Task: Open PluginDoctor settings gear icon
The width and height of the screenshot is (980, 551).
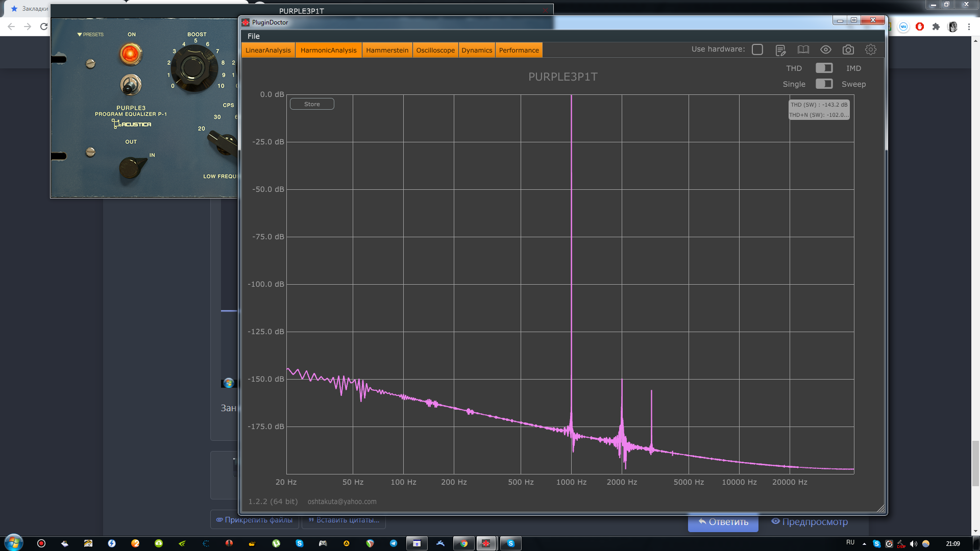Action: (x=871, y=49)
